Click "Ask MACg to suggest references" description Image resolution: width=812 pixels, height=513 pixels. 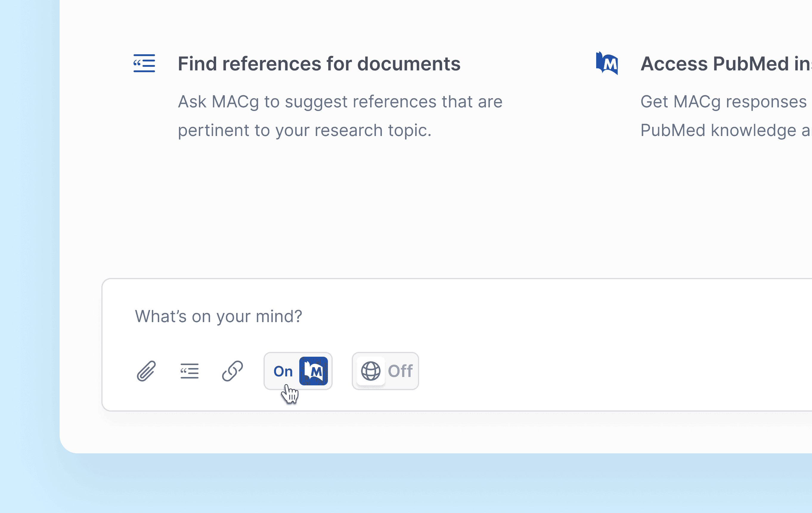click(x=340, y=102)
